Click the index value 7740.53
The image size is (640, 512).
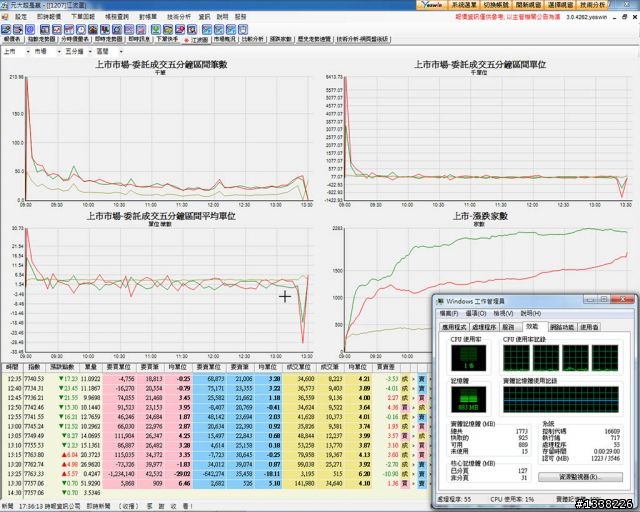pyautogui.click(x=34, y=379)
